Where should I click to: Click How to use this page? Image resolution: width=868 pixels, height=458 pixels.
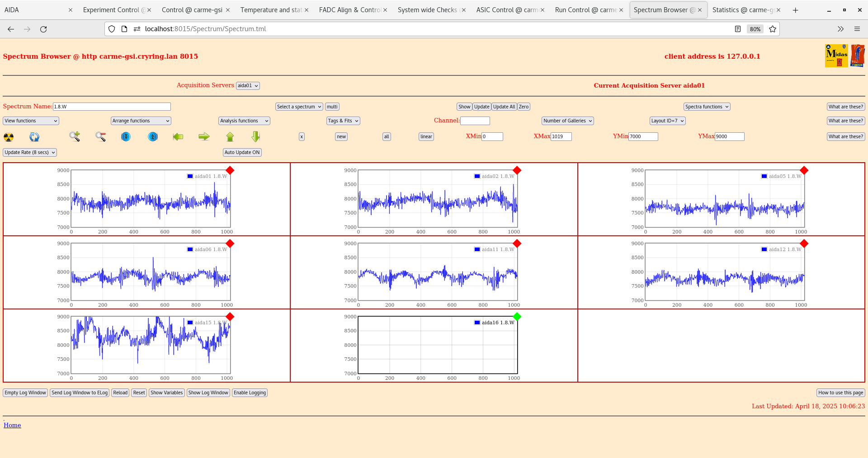(x=841, y=393)
